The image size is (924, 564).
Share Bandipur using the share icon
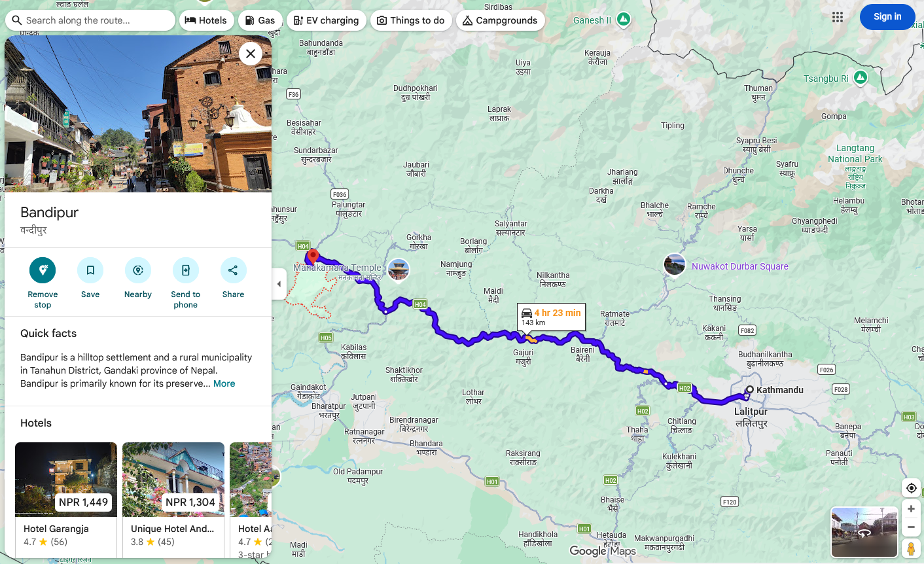[233, 270]
